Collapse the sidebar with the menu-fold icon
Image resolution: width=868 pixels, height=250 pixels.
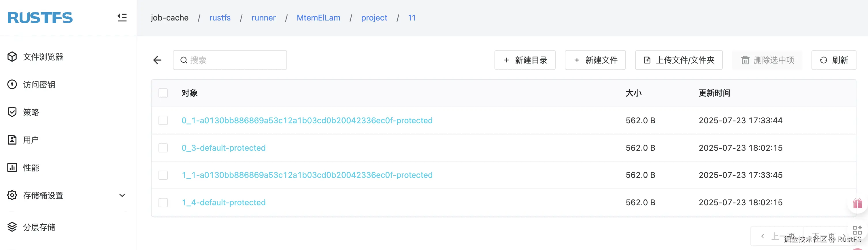(122, 18)
